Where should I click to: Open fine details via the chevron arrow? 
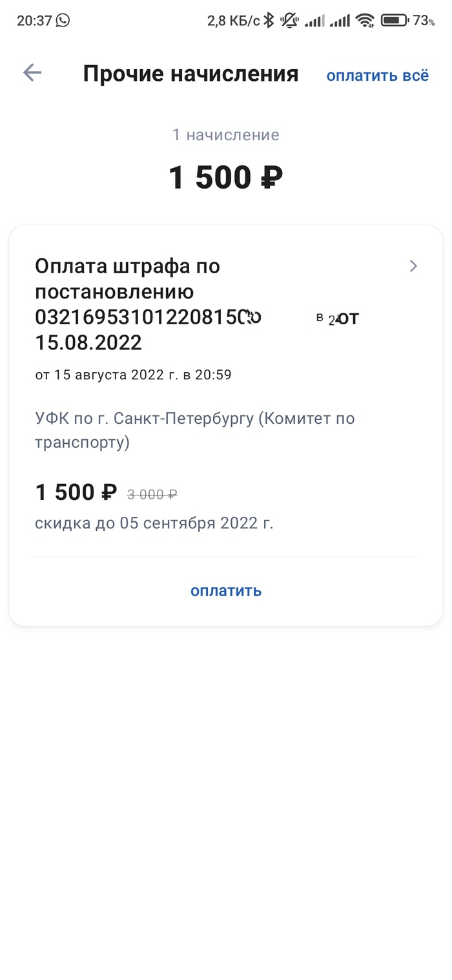(x=414, y=266)
